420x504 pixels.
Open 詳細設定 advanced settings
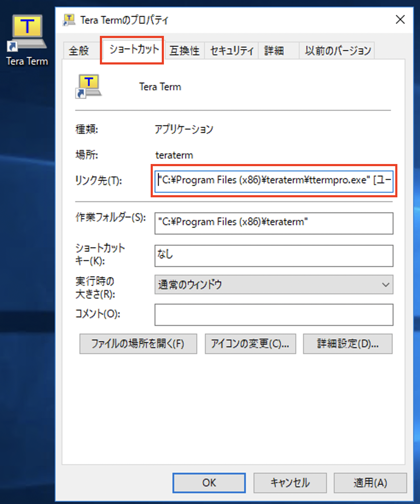click(348, 343)
